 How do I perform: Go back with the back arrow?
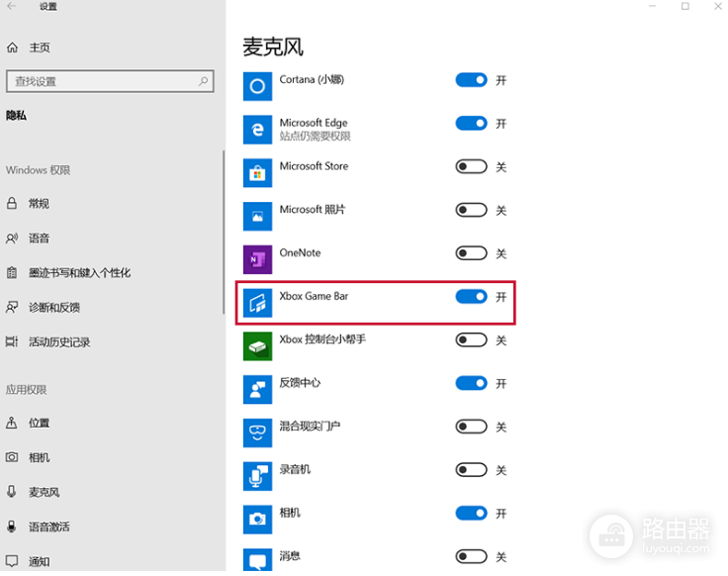pyautogui.click(x=12, y=6)
